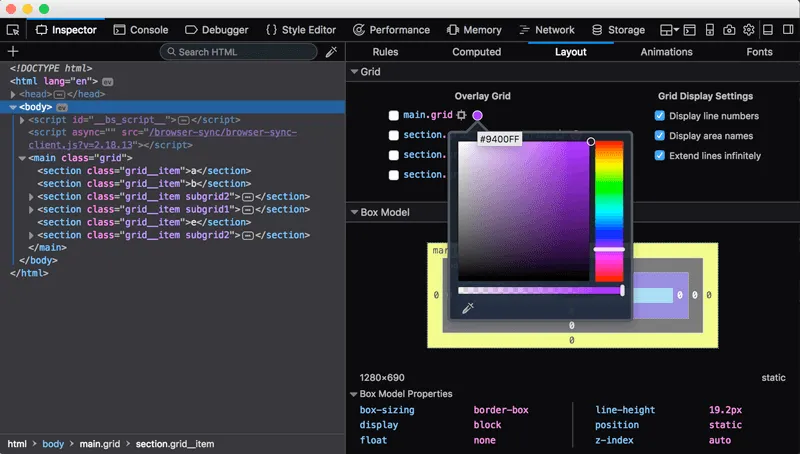Create a new node with plus icon
The width and height of the screenshot is (800, 454).
13,51
